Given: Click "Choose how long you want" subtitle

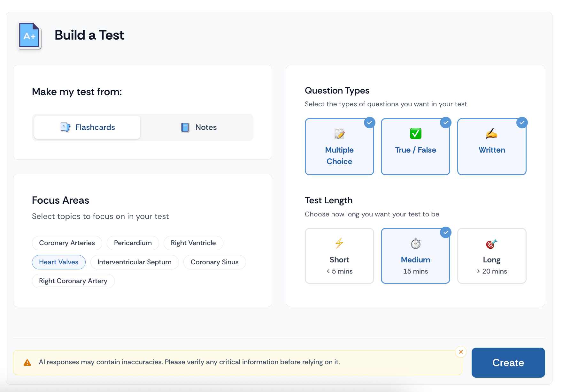Looking at the screenshot, I should 372,214.
